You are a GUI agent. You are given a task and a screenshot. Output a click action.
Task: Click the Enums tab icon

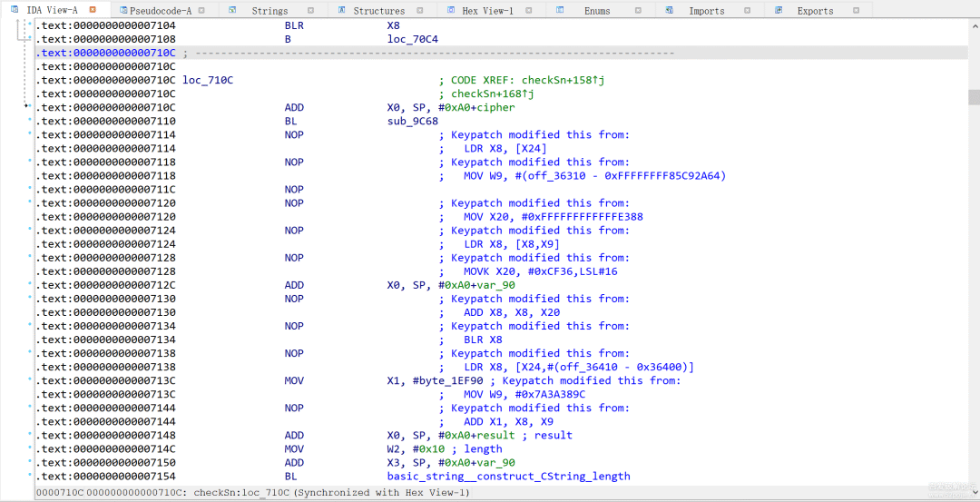point(560,10)
